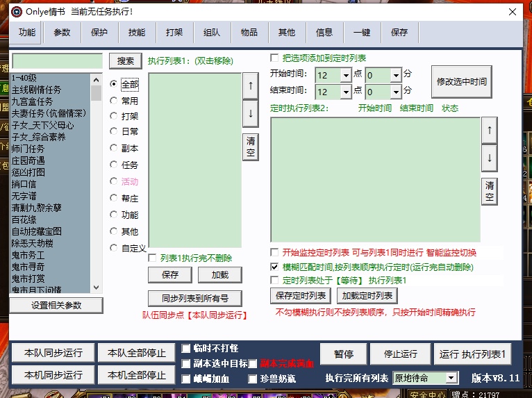The width and height of the screenshot is (532, 398).
Task: Click 保存定时列表 button
Action: (x=301, y=296)
